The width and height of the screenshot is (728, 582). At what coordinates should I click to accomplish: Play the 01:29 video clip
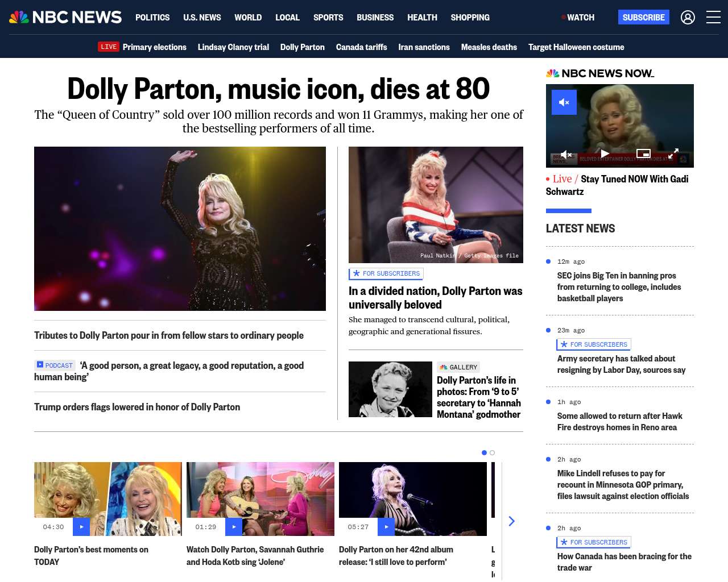[234, 527]
